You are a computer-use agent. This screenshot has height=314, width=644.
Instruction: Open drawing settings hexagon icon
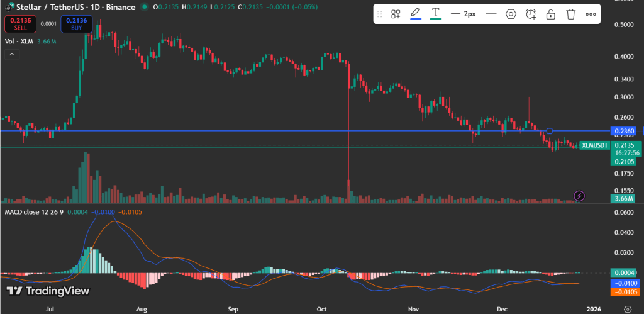coord(511,14)
